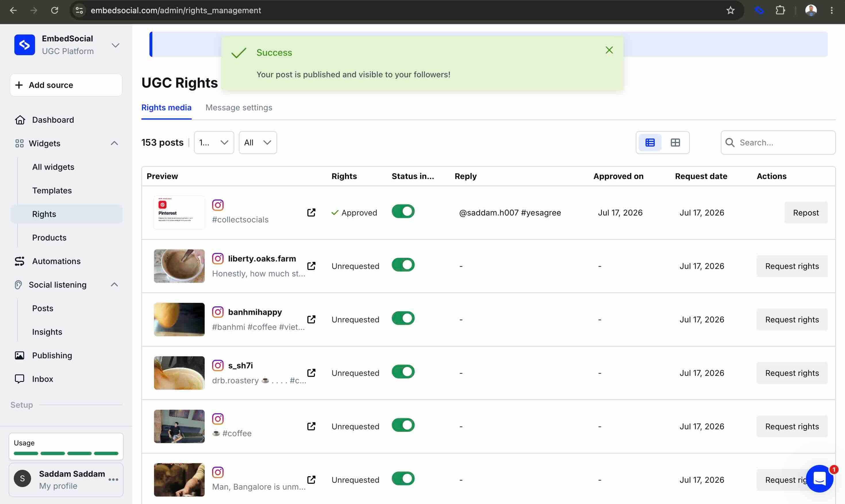Toggle status for liberty.oaks.farm post
Screen dimensions: 845x504
[x=403, y=265]
